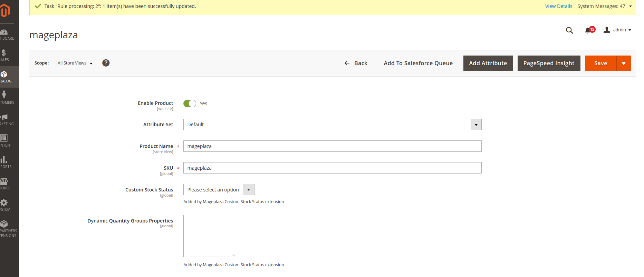644x277 pixels.
Task: Open the Save button's dropdown arrow
Action: [624, 63]
